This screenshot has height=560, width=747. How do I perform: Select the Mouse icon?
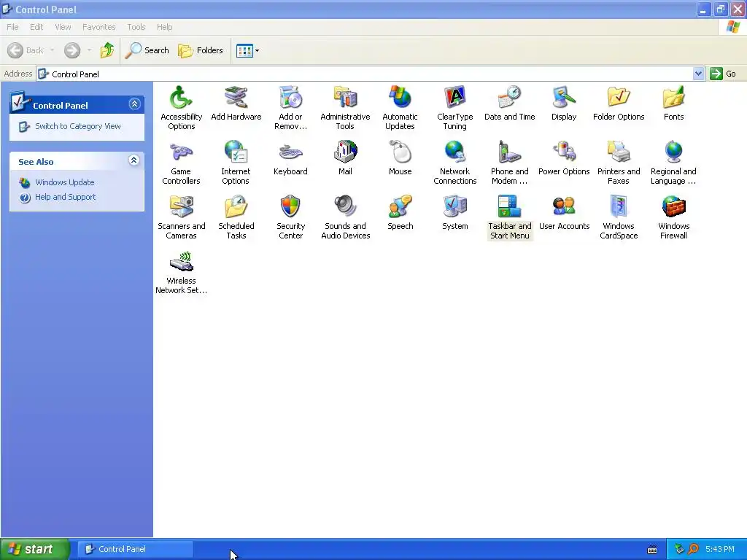(400, 158)
